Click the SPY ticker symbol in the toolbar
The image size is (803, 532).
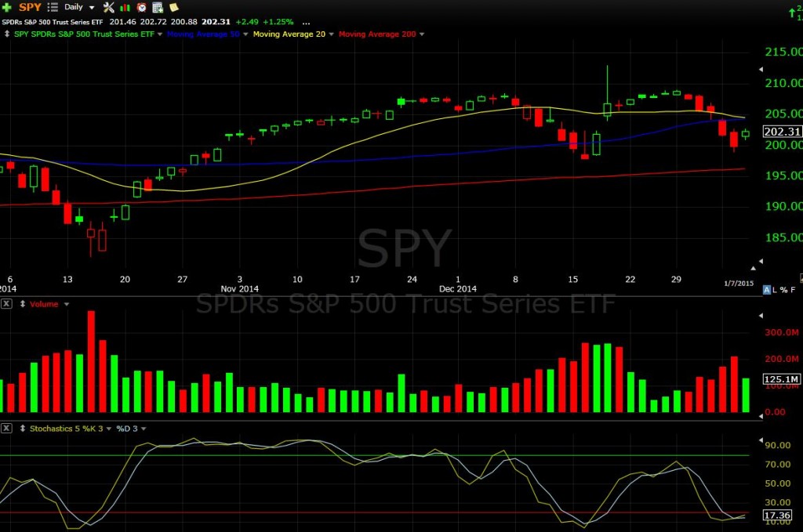(x=30, y=7)
